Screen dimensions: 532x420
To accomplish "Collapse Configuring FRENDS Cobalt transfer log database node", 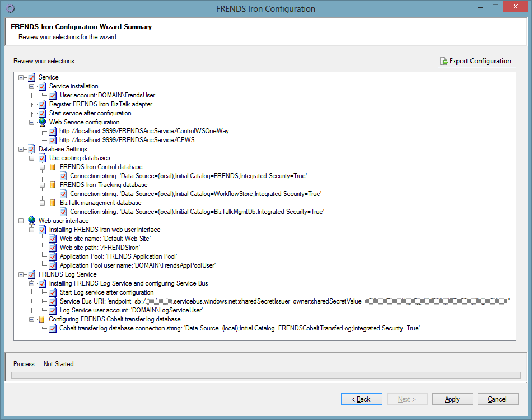I will coord(31,319).
